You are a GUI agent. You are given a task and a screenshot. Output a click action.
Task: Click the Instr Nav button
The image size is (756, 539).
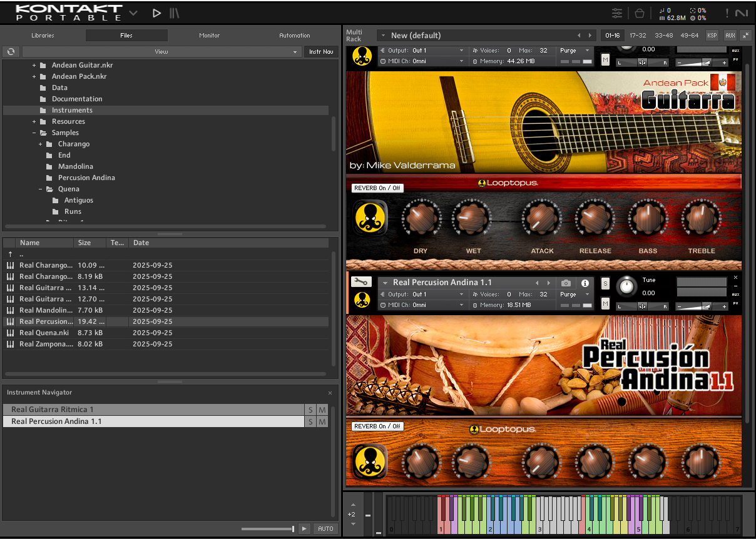pyautogui.click(x=321, y=52)
